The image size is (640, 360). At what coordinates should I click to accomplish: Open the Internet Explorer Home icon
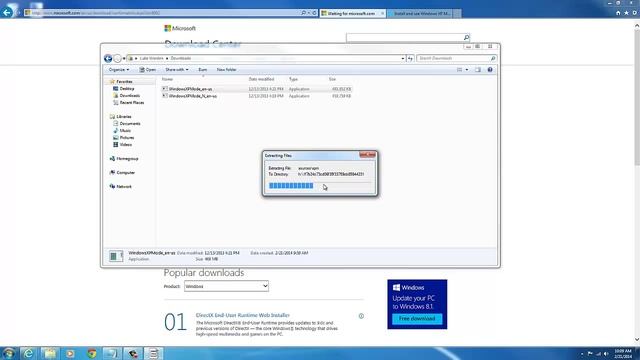click(x=618, y=13)
